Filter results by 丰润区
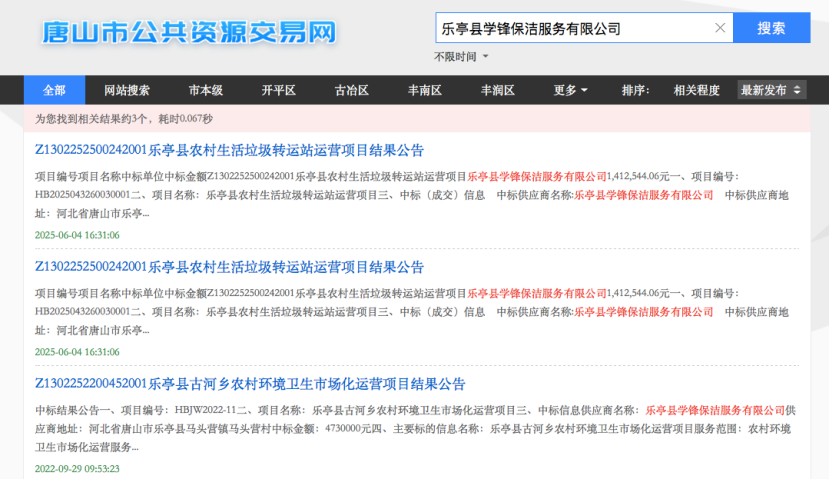The width and height of the screenshot is (829, 479). [x=497, y=90]
